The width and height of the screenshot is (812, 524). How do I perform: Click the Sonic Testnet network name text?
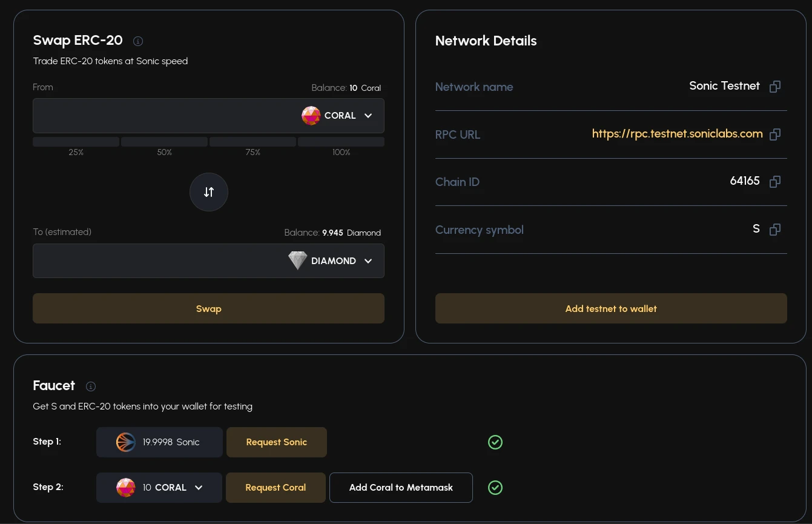tap(725, 86)
